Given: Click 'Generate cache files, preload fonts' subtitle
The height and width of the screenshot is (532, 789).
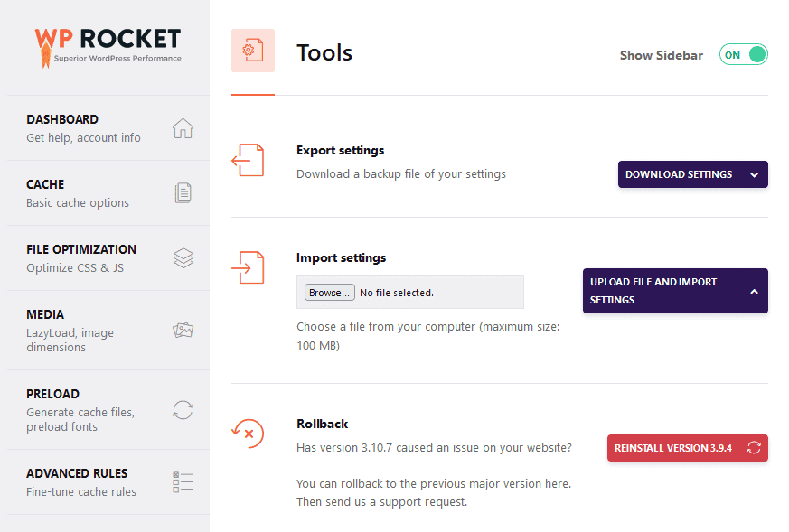Looking at the screenshot, I should [80, 419].
